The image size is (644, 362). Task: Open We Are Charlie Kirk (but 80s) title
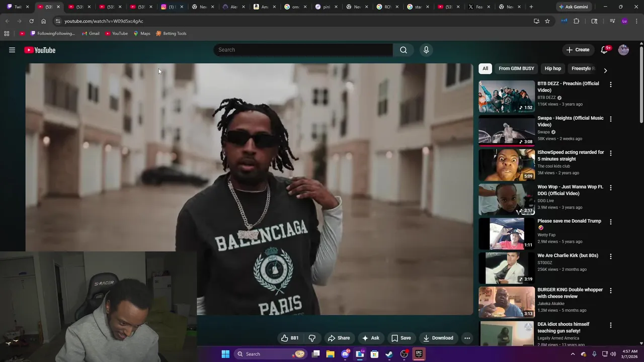568,255
